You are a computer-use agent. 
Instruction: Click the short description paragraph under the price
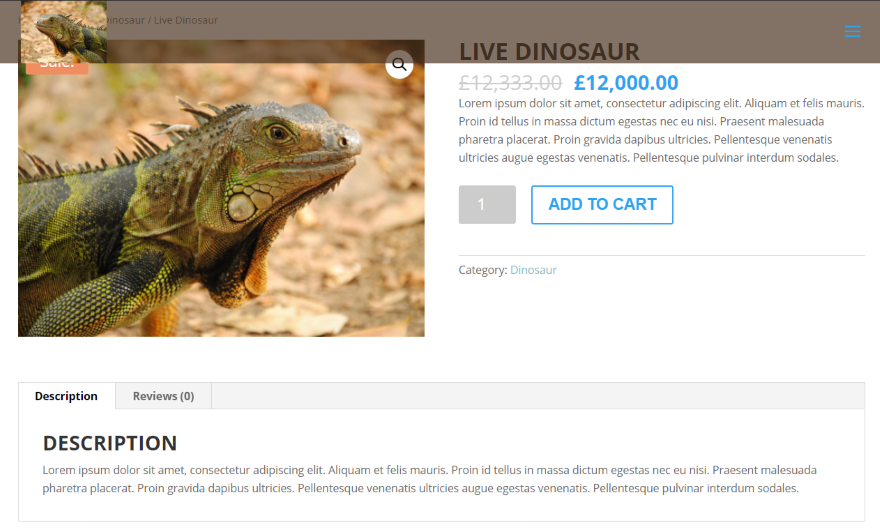[660, 130]
